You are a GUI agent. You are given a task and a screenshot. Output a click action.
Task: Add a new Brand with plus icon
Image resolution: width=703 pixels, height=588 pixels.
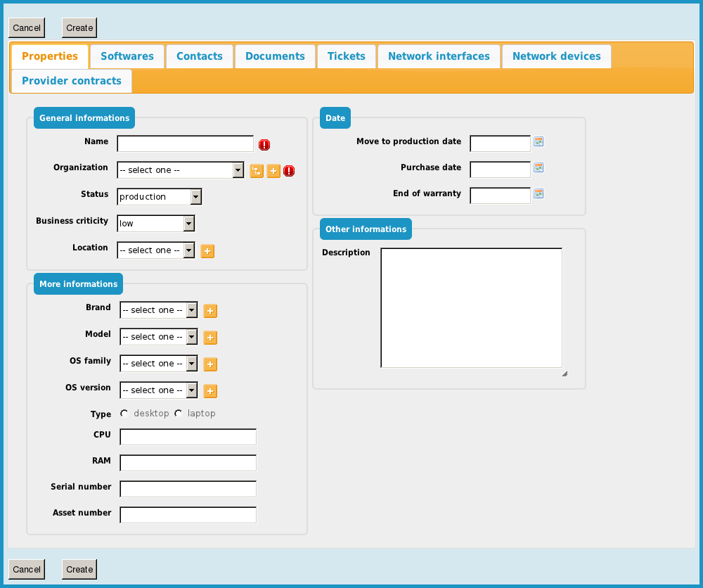pos(210,311)
